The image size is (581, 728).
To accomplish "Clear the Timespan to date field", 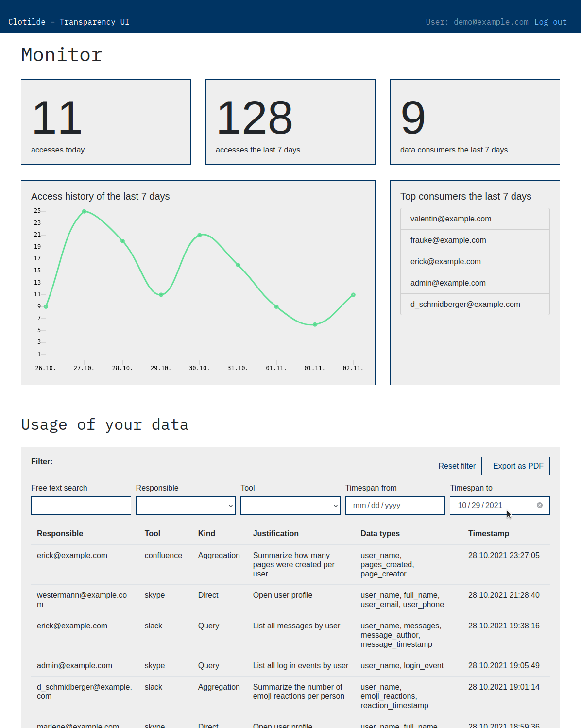I will (x=539, y=505).
